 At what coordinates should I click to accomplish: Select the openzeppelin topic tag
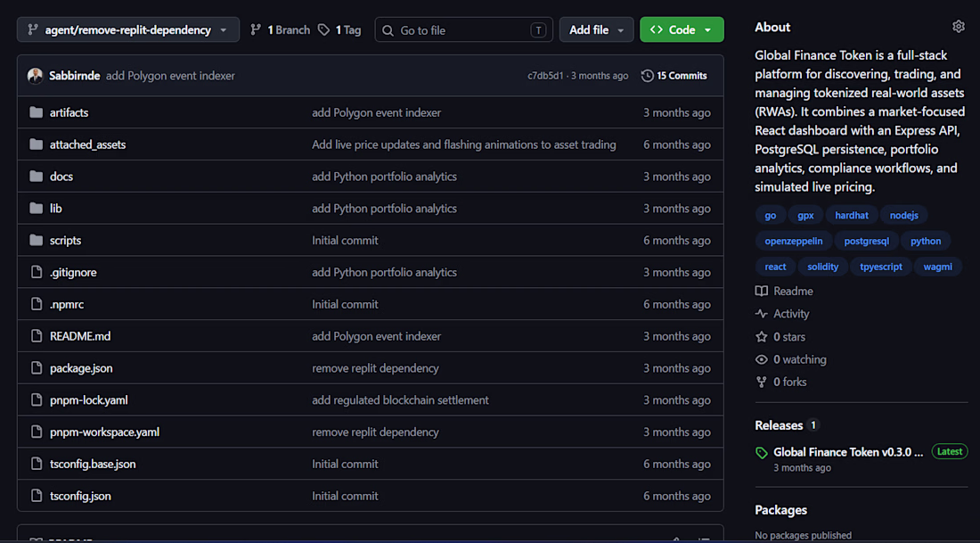point(794,241)
